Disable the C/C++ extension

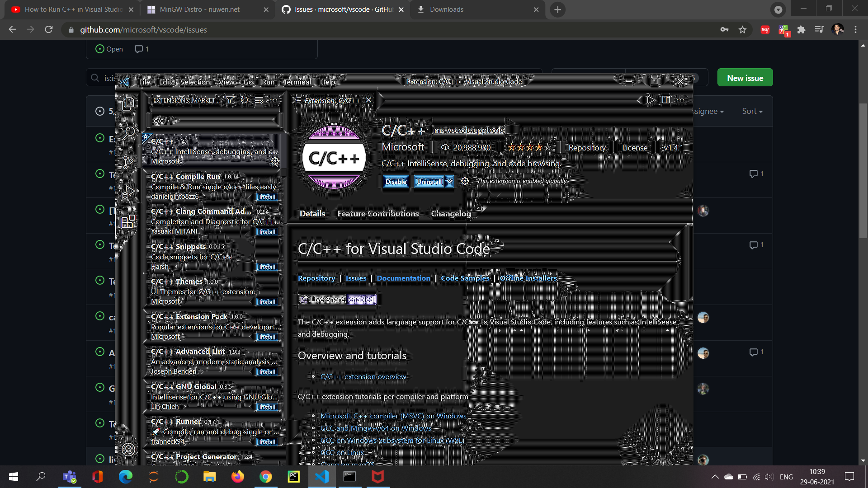click(396, 181)
